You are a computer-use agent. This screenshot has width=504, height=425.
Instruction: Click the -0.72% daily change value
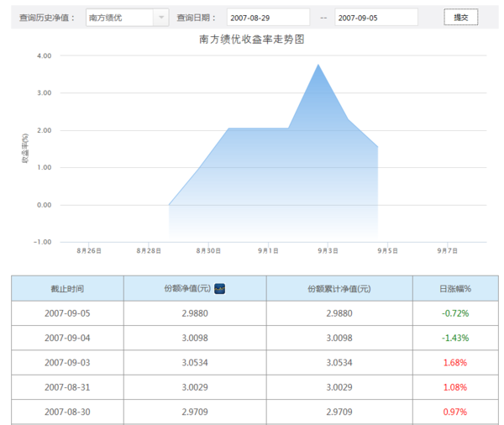point(455,313)
